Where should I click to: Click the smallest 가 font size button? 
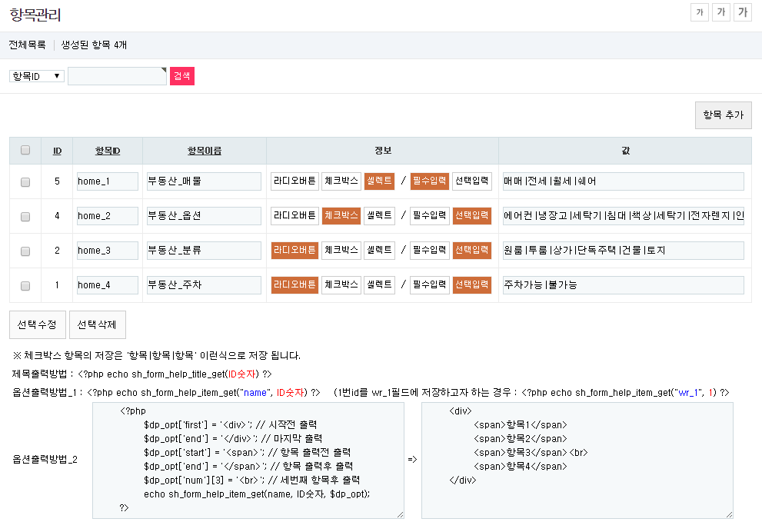[x=699, y=12]
